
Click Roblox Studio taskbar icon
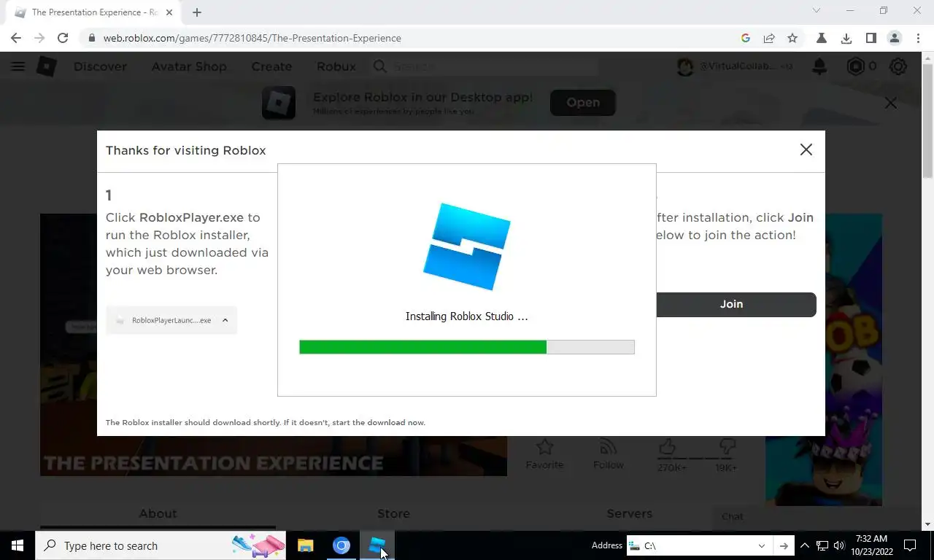377,545
